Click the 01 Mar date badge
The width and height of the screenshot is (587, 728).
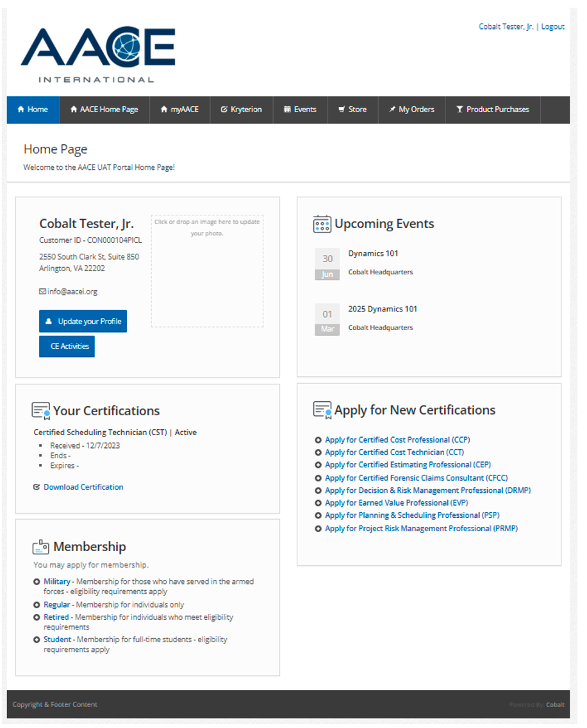(x=327, y=319)
